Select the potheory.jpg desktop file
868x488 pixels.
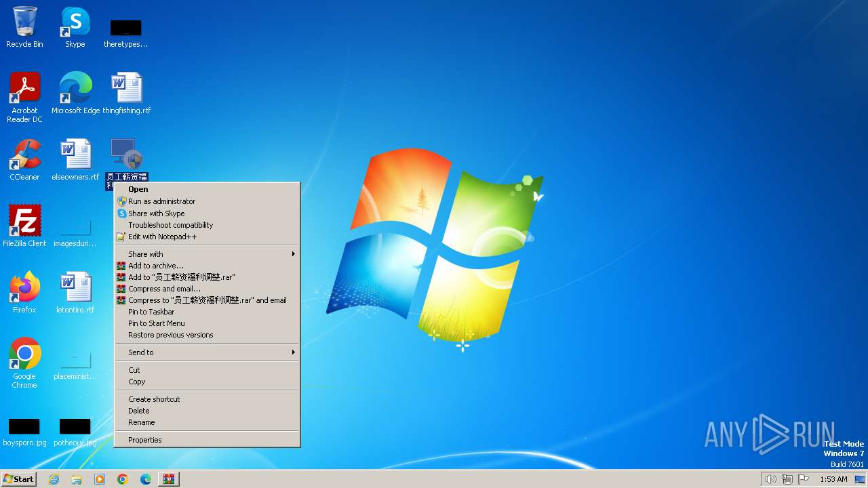[x=75, y=432]
